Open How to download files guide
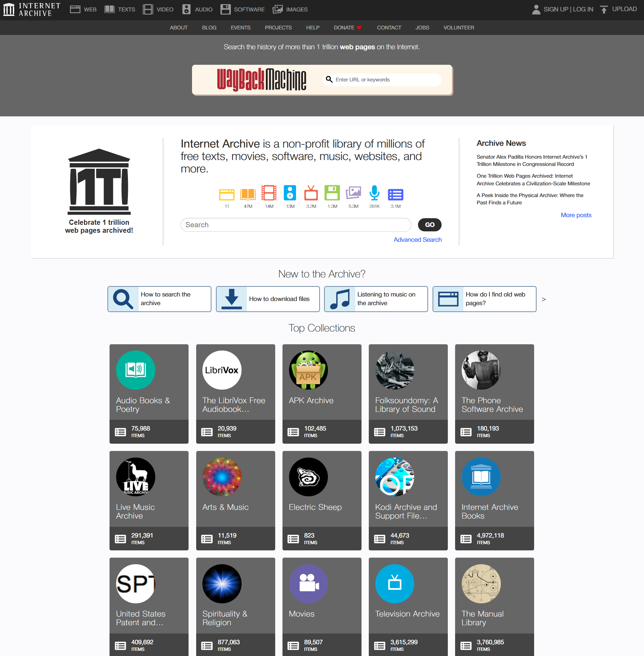644x656 pixels. 268,299
